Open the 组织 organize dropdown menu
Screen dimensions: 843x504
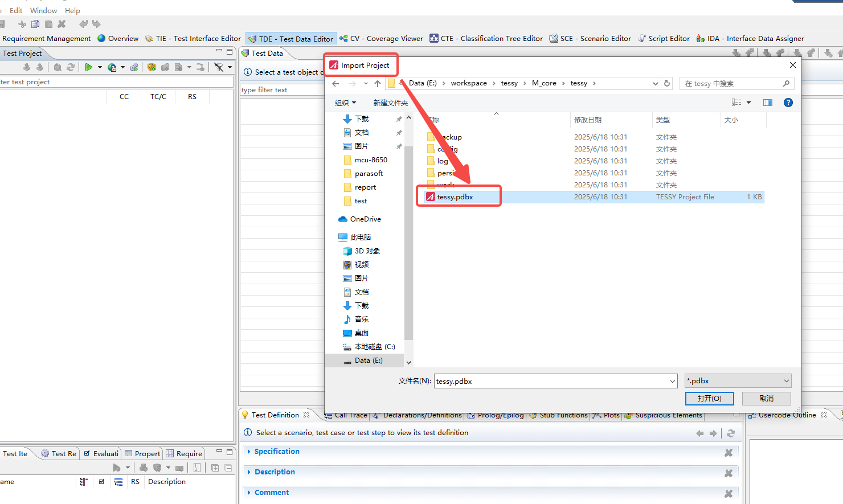click(x=345, y=103)
